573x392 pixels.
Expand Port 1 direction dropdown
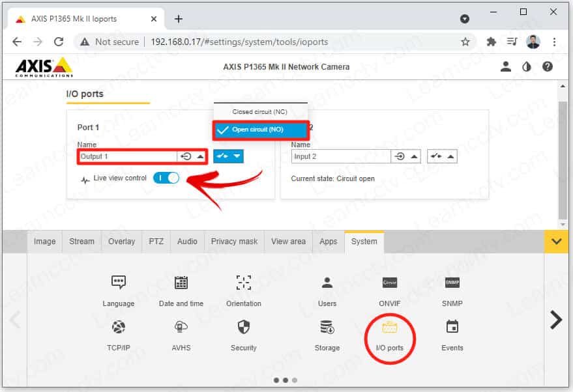point(192,156)
